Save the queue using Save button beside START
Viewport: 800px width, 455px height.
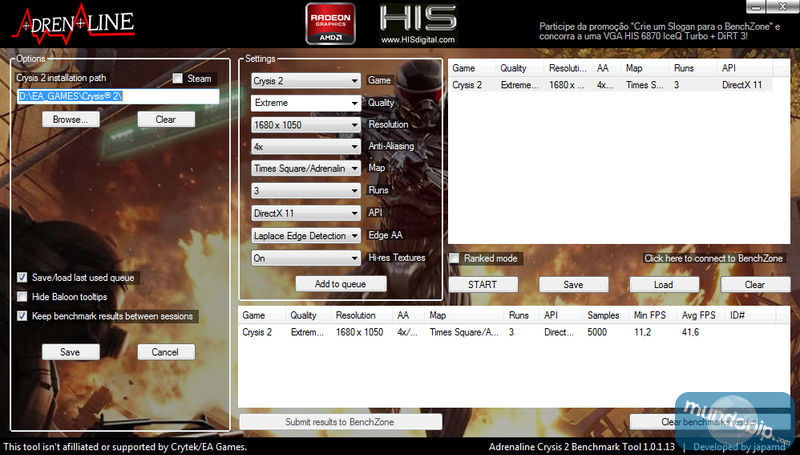click(573, 285)
